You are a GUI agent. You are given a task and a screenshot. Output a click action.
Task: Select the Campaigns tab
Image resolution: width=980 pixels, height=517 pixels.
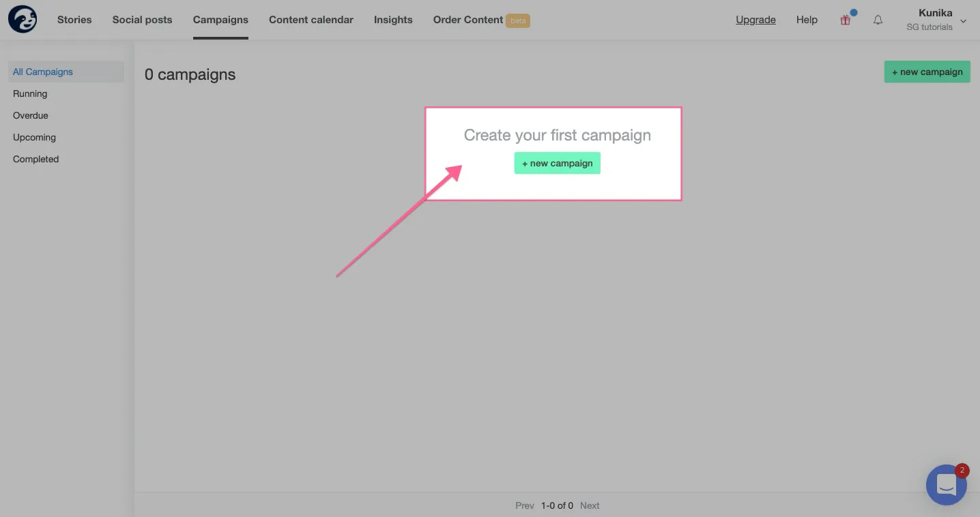[220, 20]
